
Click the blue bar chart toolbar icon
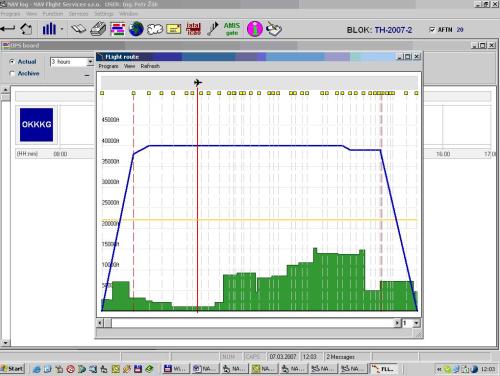(x=49, y=29)
